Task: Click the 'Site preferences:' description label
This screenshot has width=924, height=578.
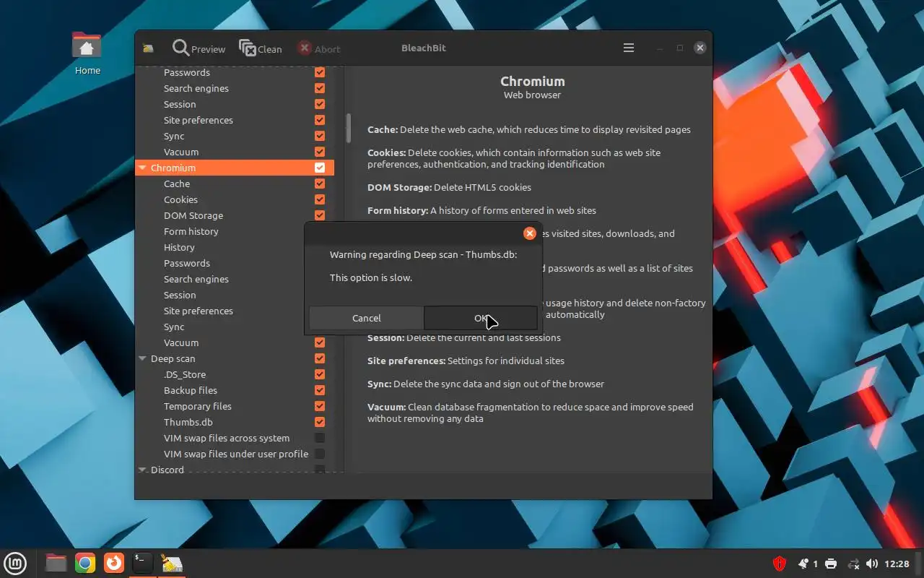Action: 406,361
